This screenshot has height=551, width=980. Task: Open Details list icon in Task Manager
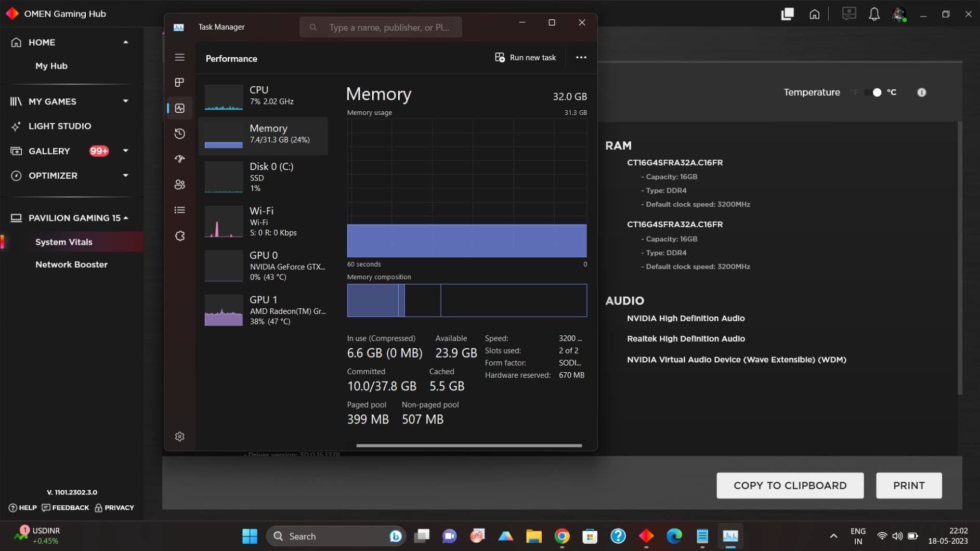click(x=180, y=210)
